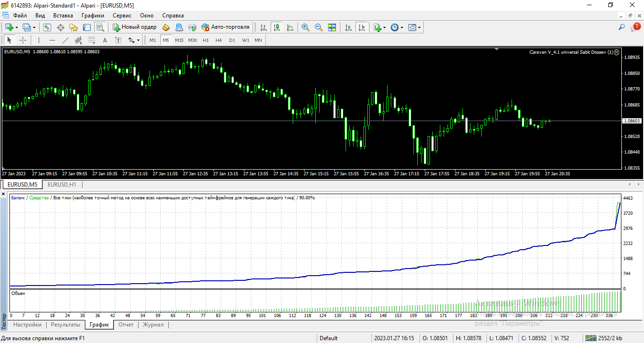Open the MetaEditor book icon

[x=166, y=27]
